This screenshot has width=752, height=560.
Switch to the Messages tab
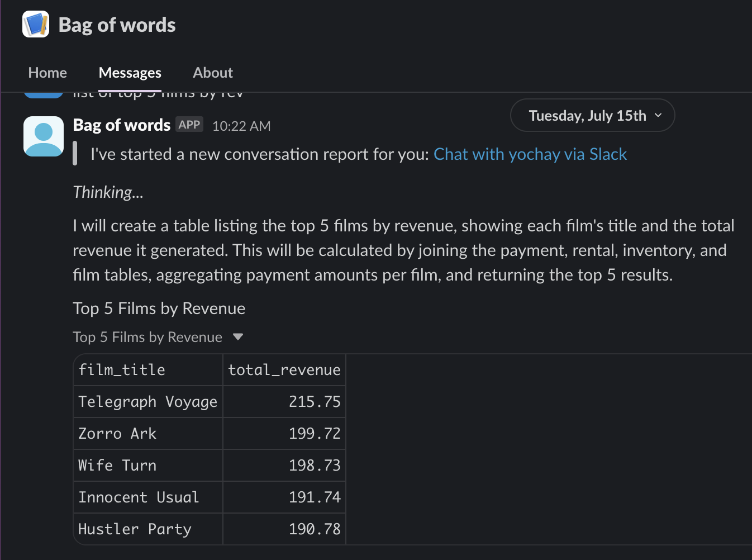(130, 73)
